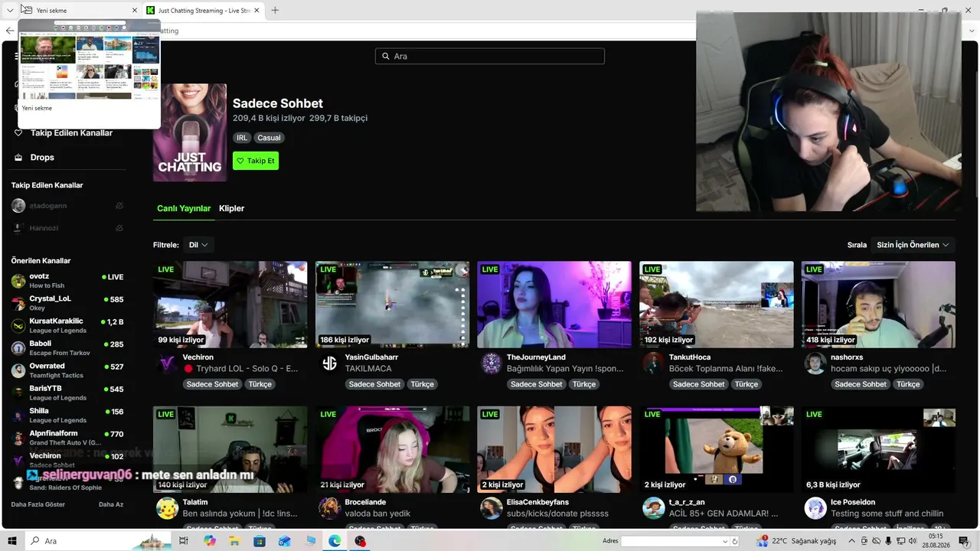This screenshot has width=980, height=551.
Task: Select the Canlı Yayınlar tab
Action: pos(184,208)
